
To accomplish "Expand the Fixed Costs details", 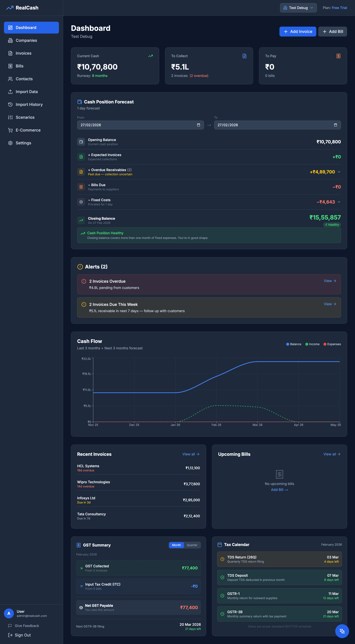I will (339, 202).
